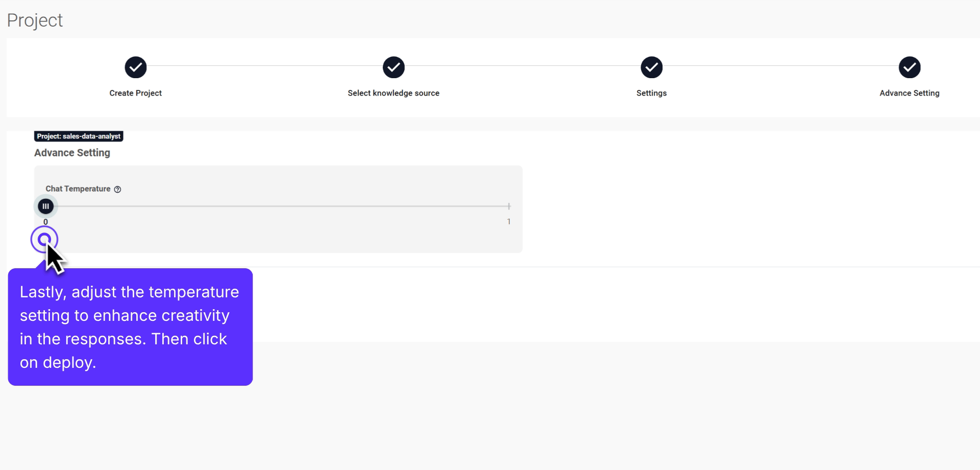Image resolution: width=980 pixels, height=470 pixels.
Task: Select the Settings step label
Action: pos(651,93)
